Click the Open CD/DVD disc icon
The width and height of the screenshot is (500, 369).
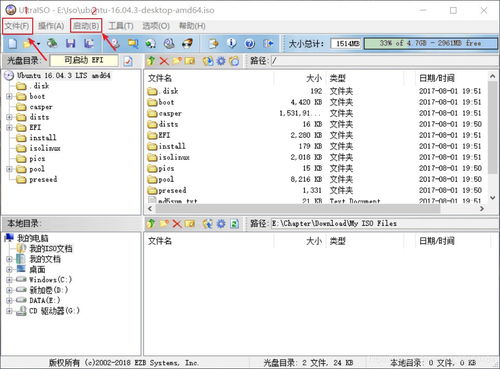(52, 43)
